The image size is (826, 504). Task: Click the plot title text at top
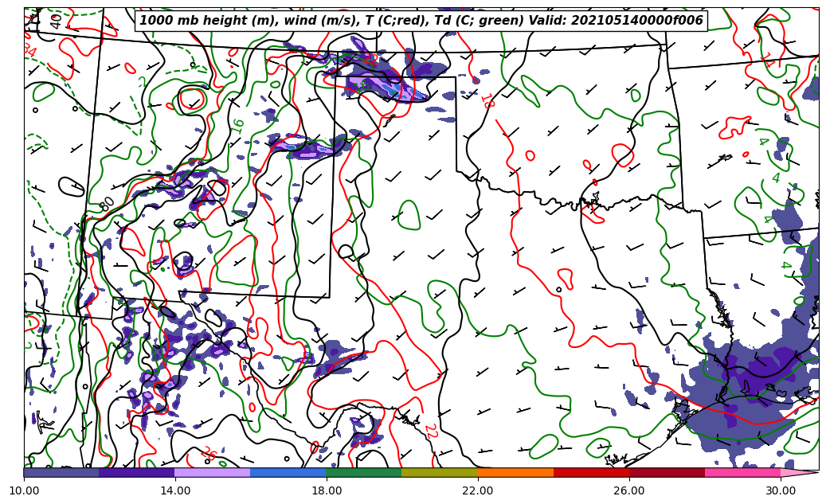click(x=421, y=21)
